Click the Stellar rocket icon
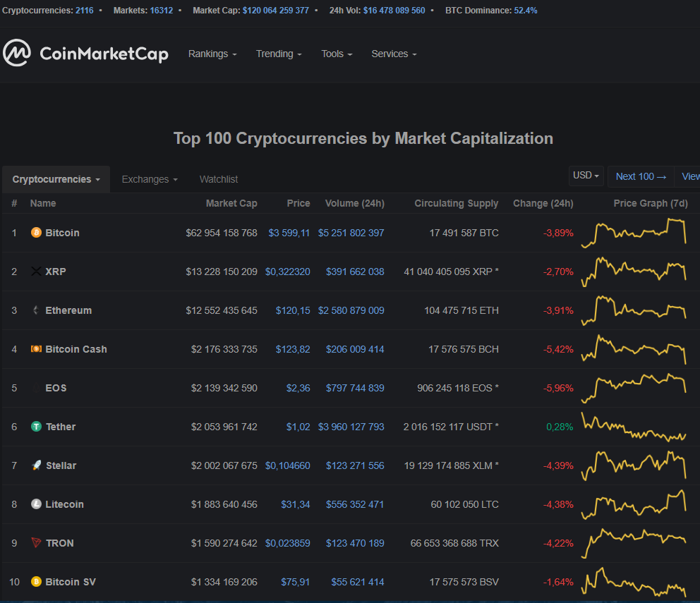This screenshot has height=603, width=700. point(36,465)
